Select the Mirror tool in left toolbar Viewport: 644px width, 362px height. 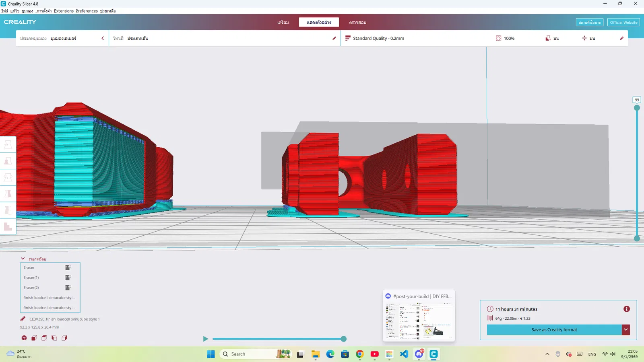(x=8, y=194)
